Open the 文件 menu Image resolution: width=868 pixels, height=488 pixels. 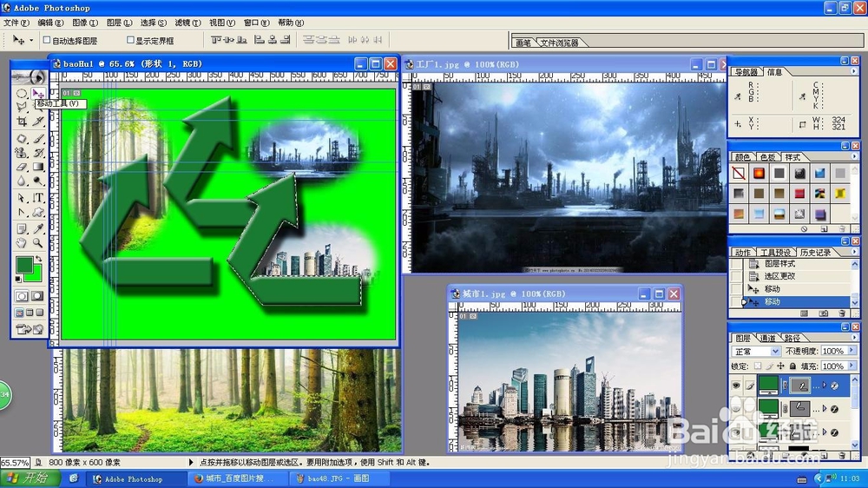click(16, 23)
